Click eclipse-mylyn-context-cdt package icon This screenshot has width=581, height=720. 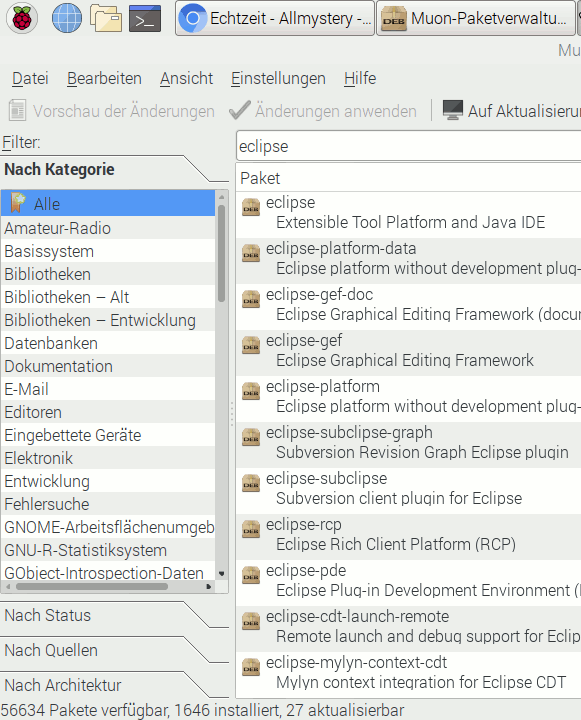pos(251,667)
